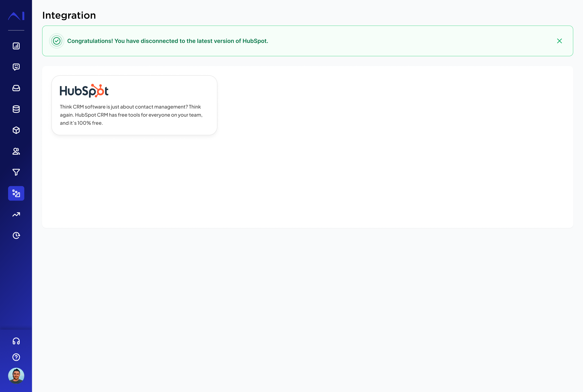The width and height of the screenshot is (583, 392).
Task: Open the funnel filter icon
Action: click(x=16, y=172)
